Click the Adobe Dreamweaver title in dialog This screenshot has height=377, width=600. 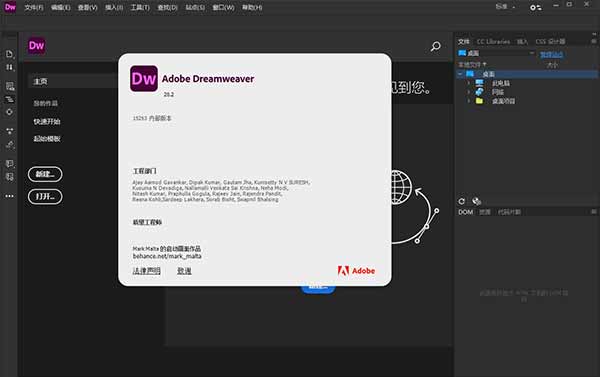click(208, 79)
